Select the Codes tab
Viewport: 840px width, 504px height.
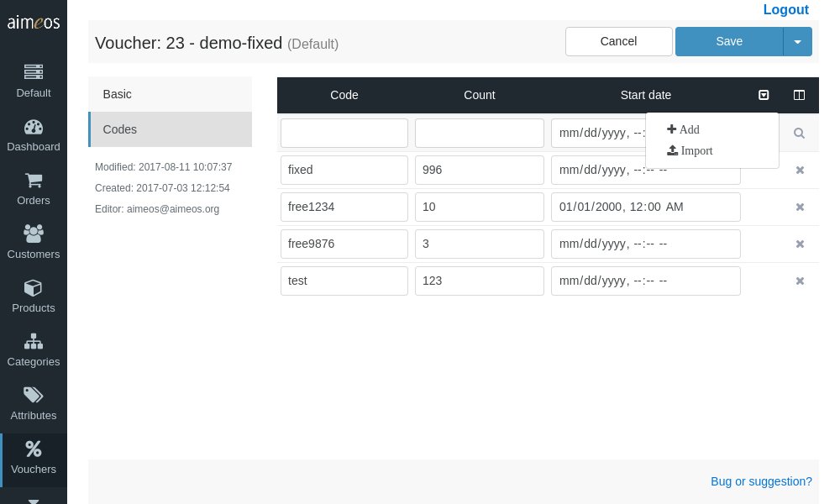point(119,129)
